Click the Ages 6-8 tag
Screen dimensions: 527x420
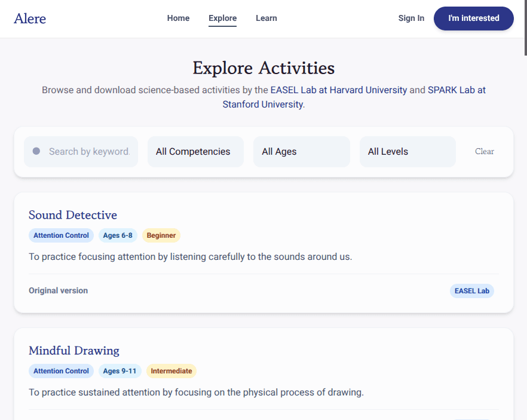118,235
